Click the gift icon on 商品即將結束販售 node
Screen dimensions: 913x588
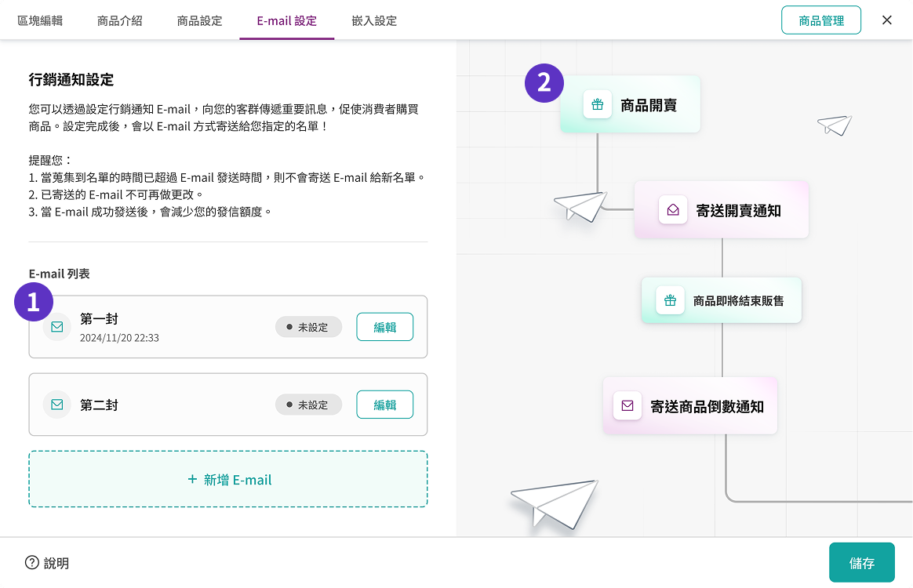click(670, 300)
